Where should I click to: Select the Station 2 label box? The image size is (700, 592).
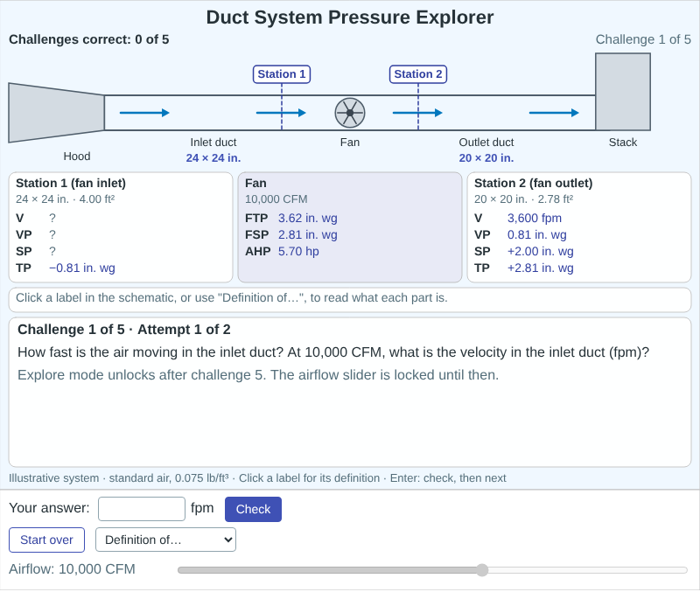click(418, 74)
